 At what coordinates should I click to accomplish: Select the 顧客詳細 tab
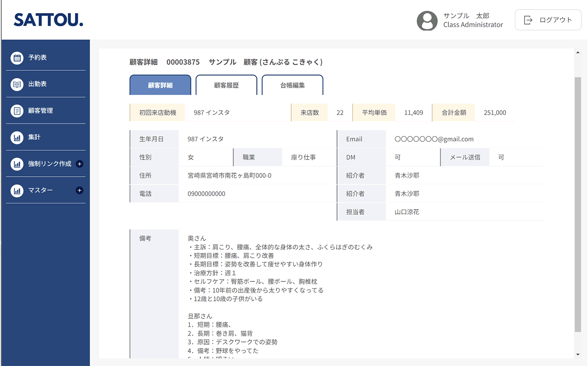[160, 85]
